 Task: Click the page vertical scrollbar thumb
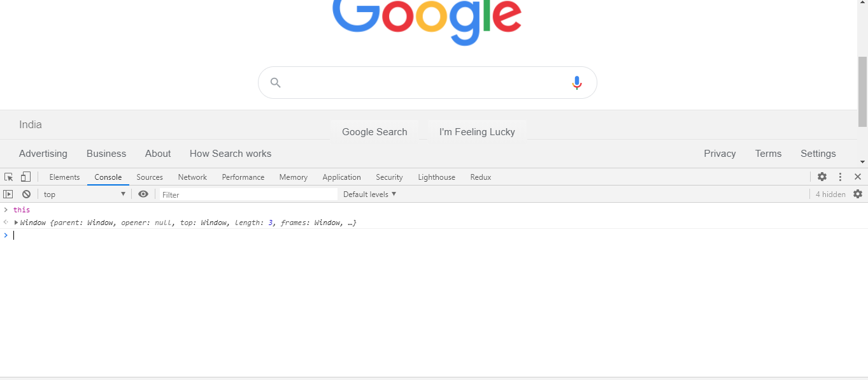pyautogui.click(x=862, y=91)
